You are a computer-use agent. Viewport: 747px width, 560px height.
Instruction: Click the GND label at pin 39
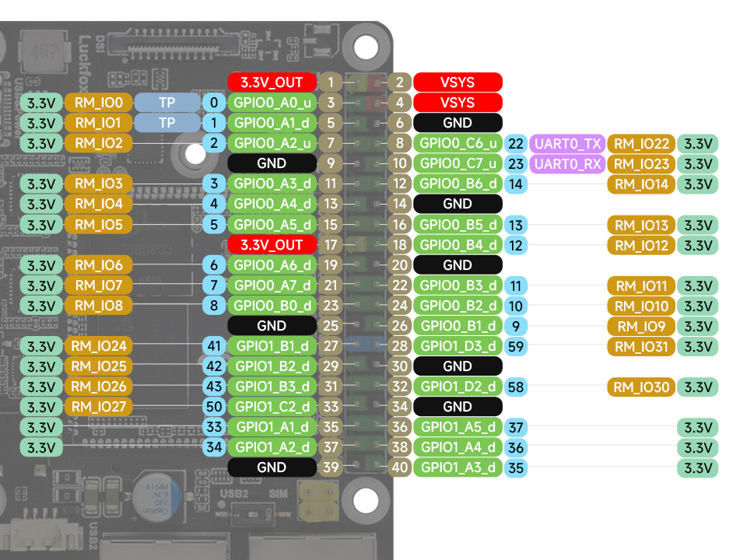[x=272, y=467]
